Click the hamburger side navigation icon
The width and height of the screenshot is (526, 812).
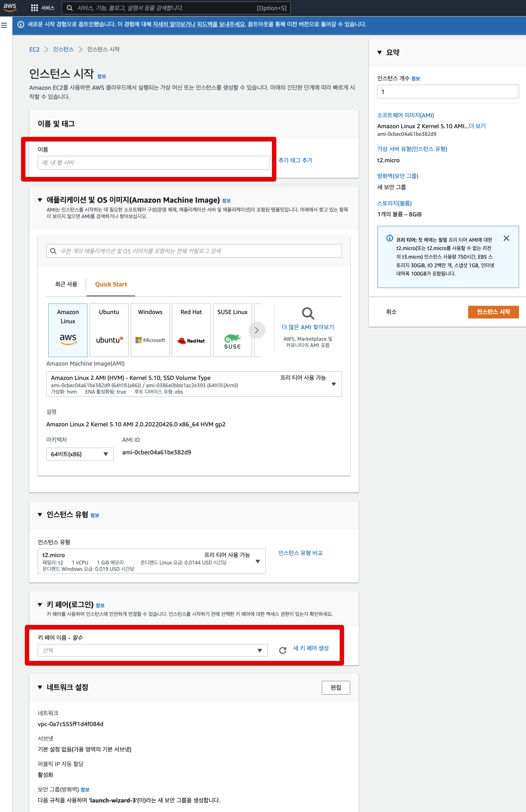click(x=4, y=25)
